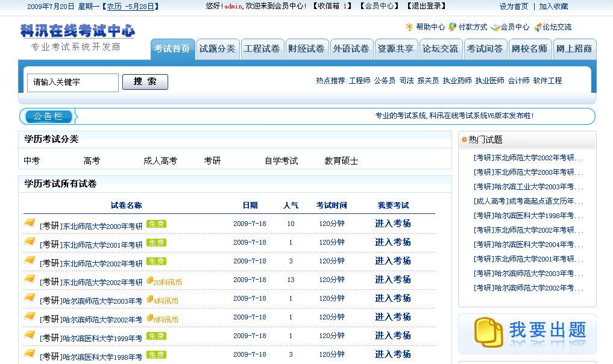
Task: Click hot recommendation 会计师 link
Action: (x=518, y=81)
